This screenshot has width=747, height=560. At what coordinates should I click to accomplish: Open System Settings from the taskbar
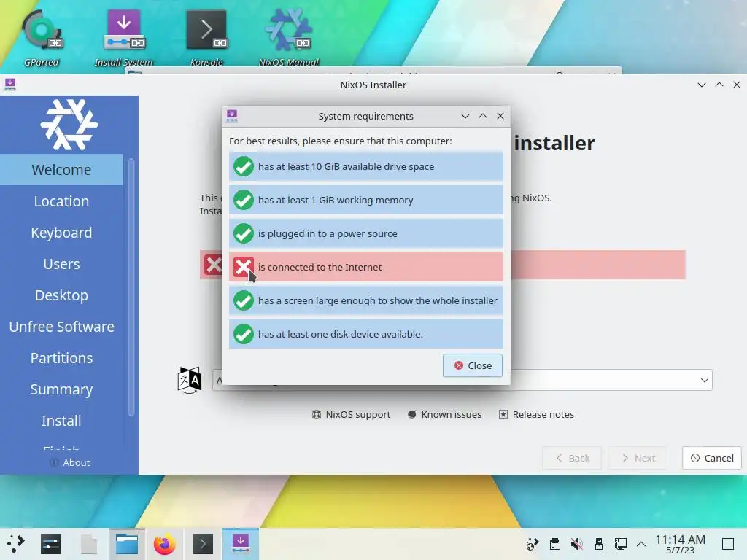click(x=51, y=544)
